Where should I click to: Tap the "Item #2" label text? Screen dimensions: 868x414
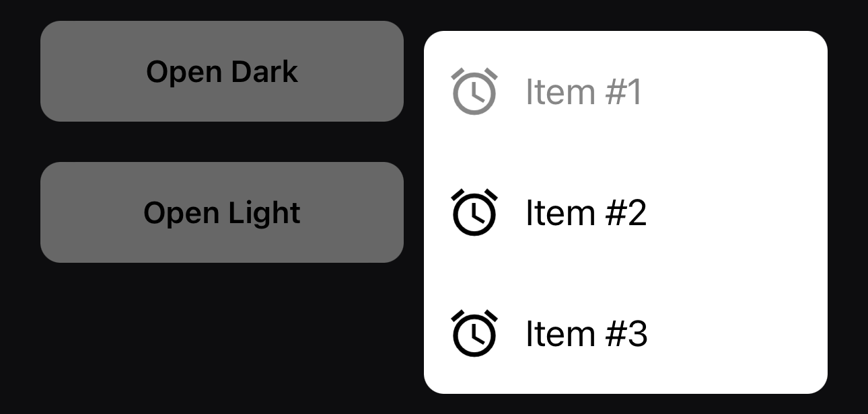tap(585, 212)
